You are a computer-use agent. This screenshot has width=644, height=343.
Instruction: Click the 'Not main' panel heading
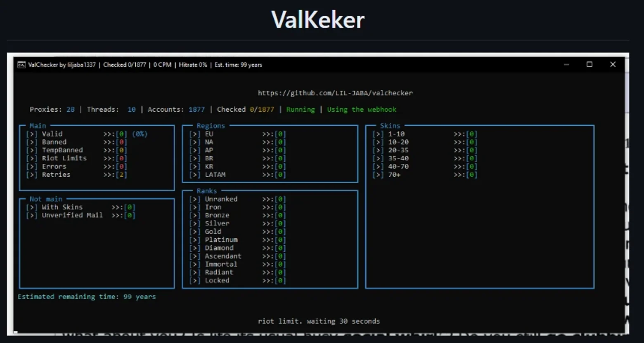point(46,199)
